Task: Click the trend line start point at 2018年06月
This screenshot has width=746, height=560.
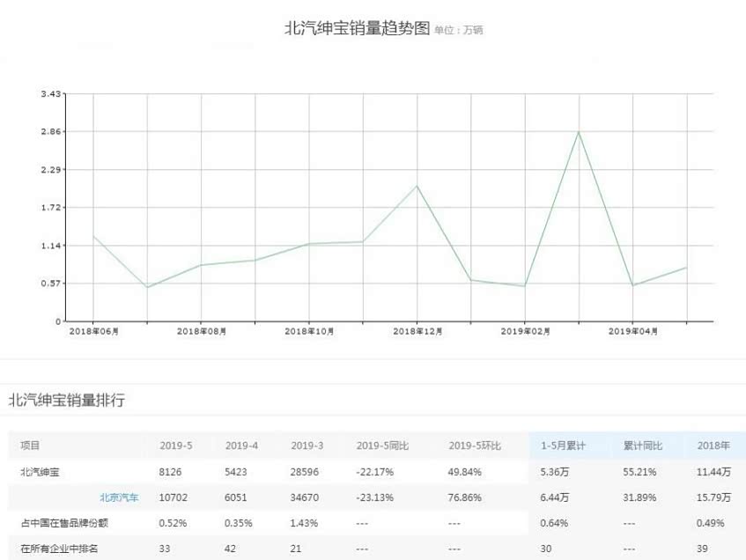Action: coord(93,236)
